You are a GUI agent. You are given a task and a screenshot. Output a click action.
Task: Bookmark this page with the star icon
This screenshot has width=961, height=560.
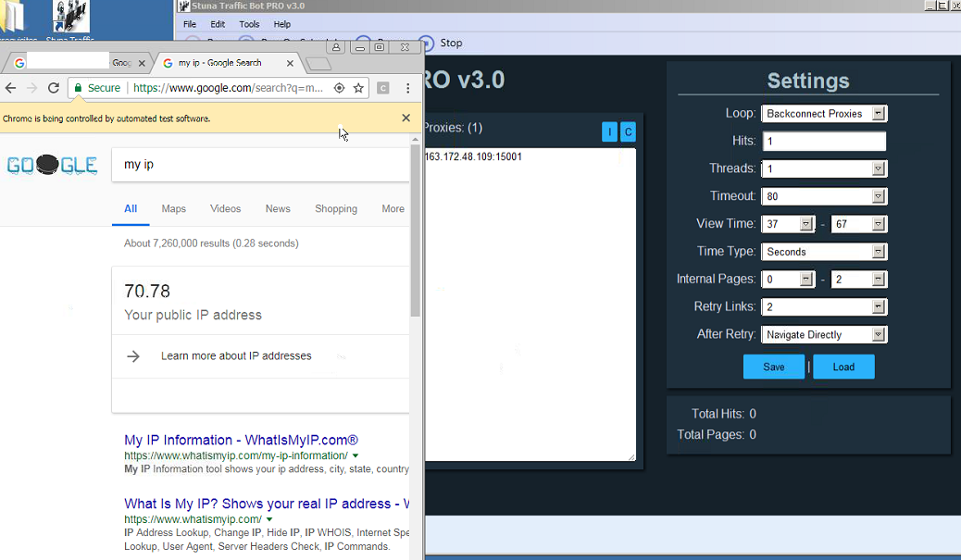click(x=358, y=88)
